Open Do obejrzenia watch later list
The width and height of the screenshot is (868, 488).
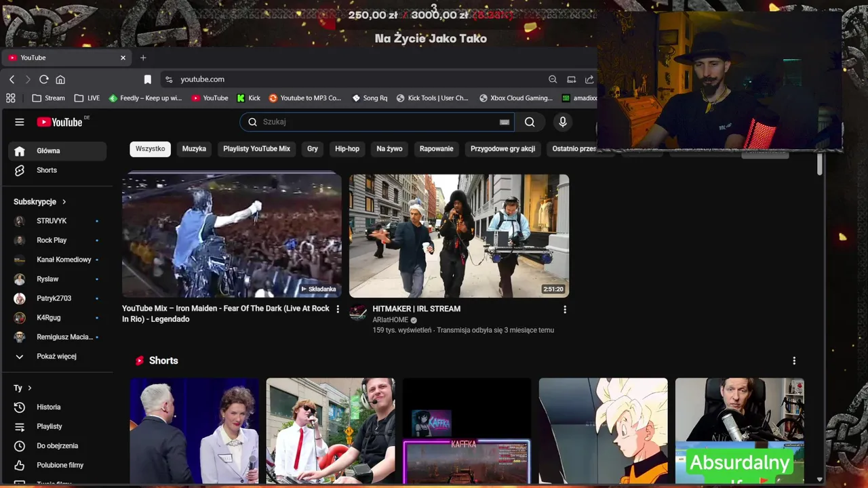click(x=58, y=446)
